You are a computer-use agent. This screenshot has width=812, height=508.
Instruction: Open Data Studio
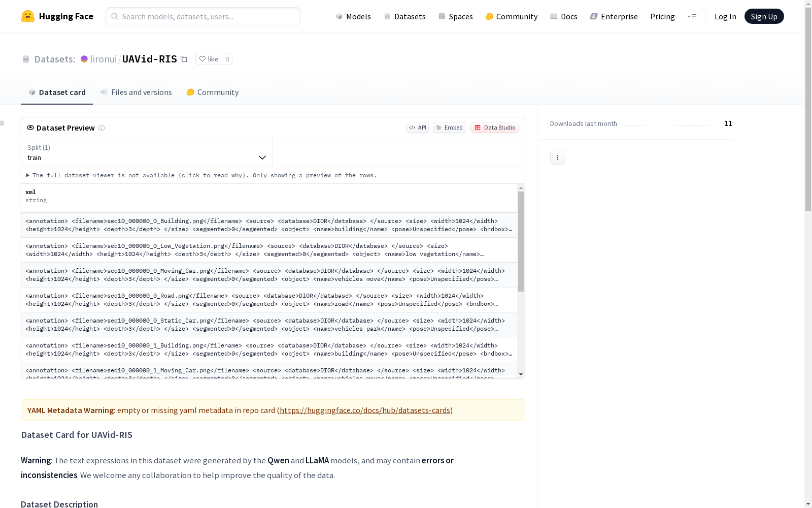pos(494,128)
